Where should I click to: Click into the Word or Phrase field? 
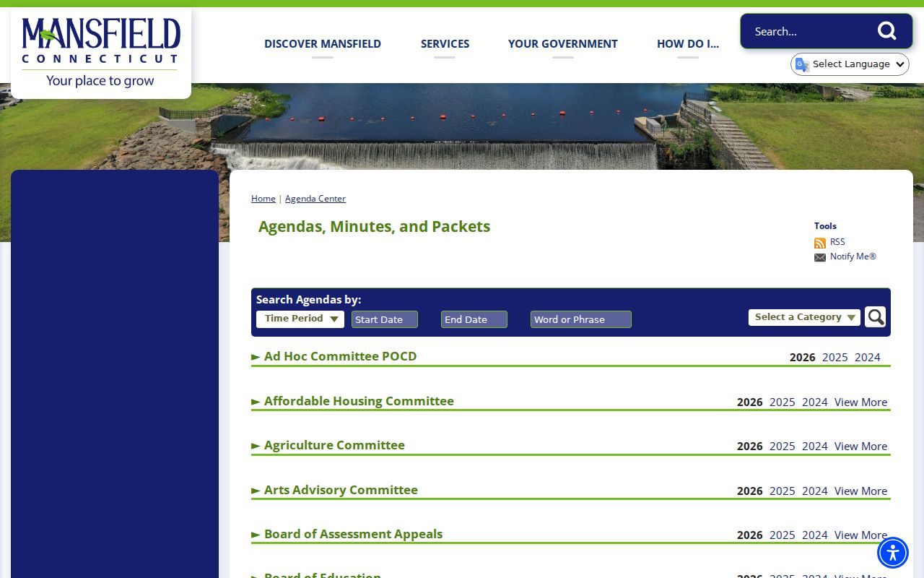(x=581, y=319)
